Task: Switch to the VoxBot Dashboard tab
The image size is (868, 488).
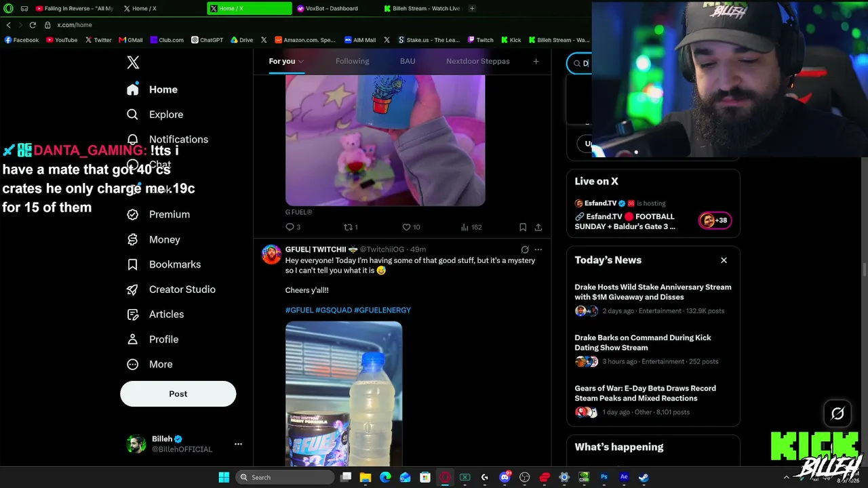Action: (336, 9)
